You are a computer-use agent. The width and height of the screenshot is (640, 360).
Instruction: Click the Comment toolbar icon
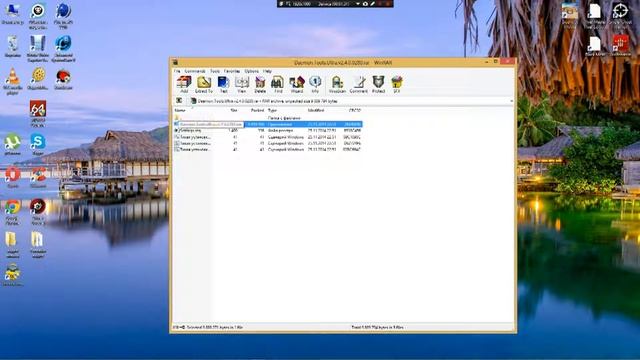pos(359,84)
